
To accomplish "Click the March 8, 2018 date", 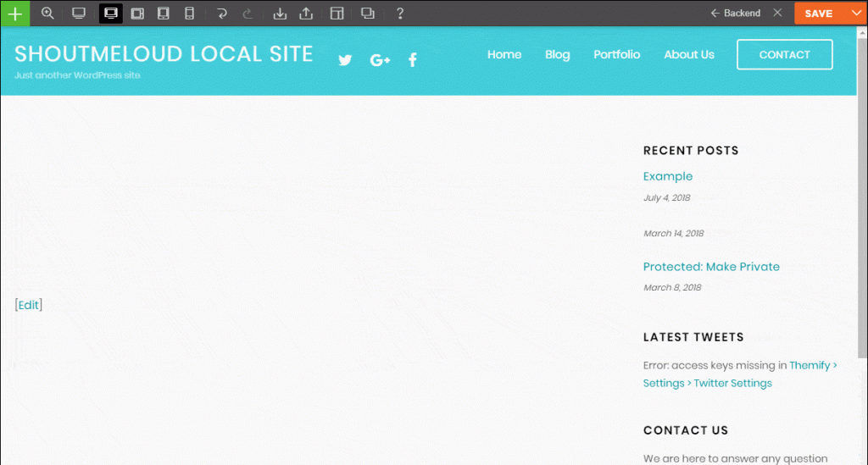I will (672, 287).
